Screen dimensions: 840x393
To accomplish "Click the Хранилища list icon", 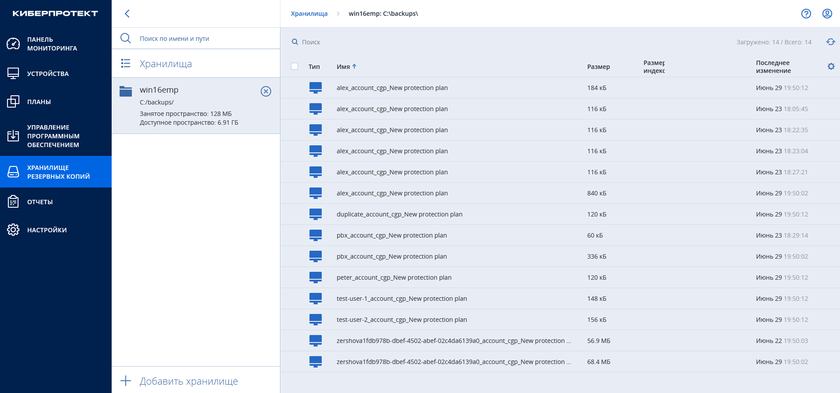I will (x=126, y=64).
